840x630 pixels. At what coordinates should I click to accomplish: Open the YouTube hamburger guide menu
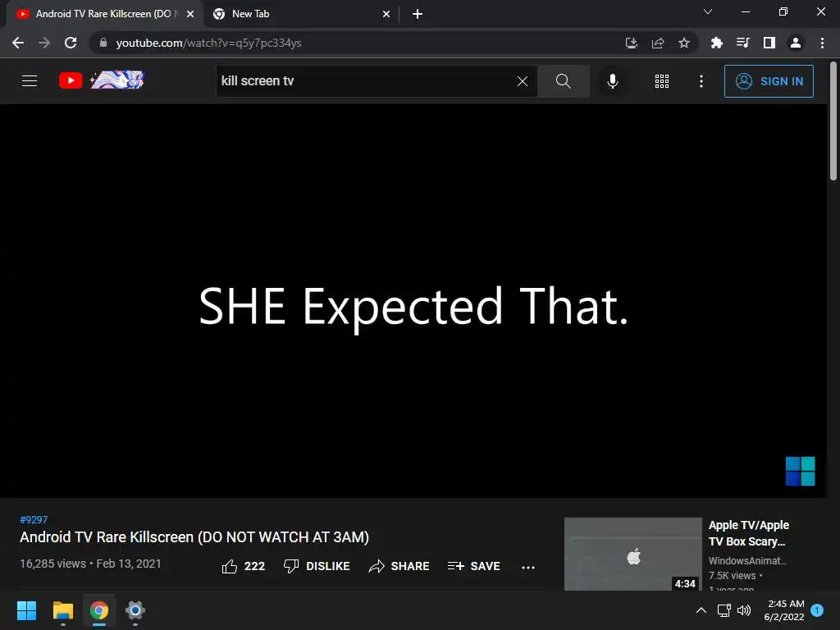[x=30, y=81]
